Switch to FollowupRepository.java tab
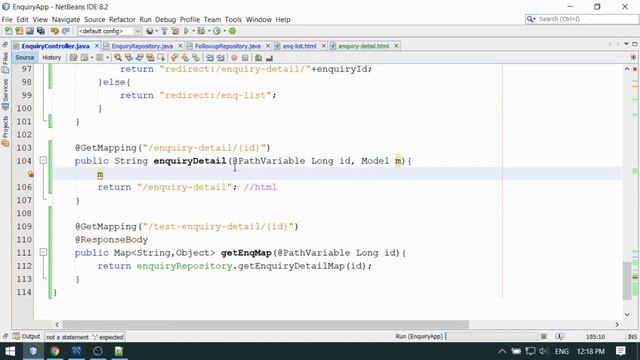 coord(227,46)
